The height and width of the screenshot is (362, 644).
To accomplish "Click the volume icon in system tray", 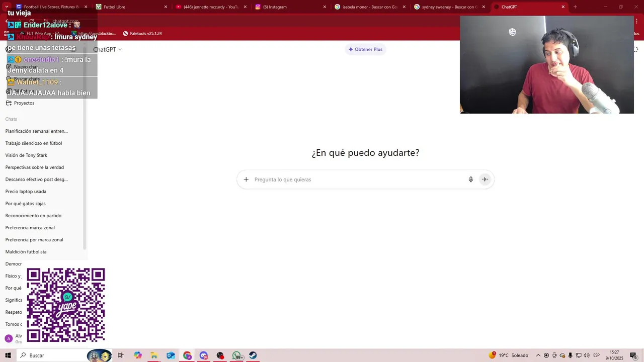I will [x=587, y=355].
